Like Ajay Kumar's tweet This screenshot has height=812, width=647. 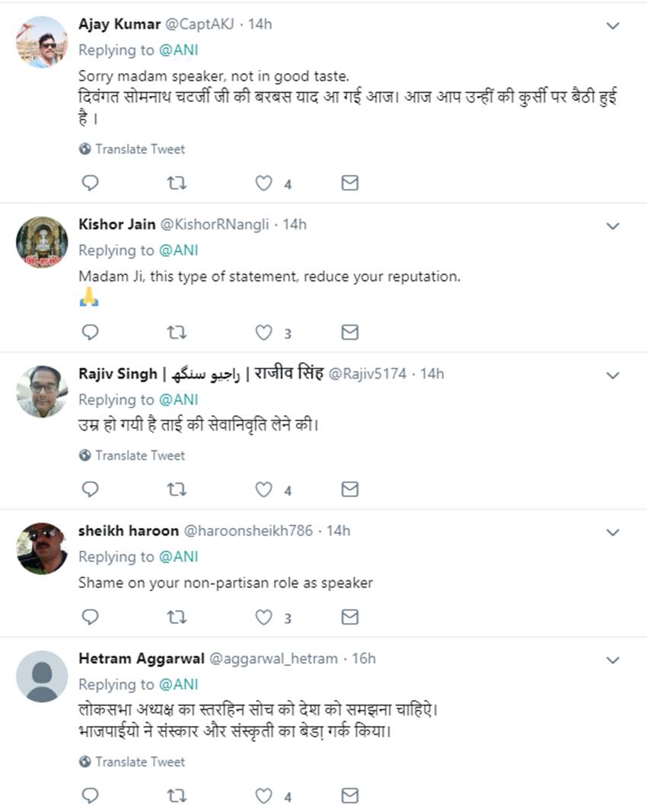coord(263,183)
